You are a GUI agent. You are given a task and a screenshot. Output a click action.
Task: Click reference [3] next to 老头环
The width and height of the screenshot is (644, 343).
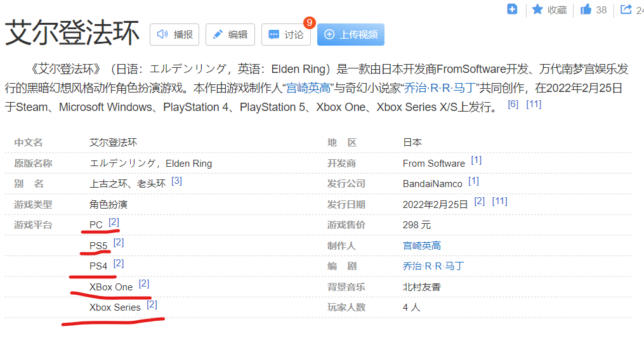tap(176, 181)
